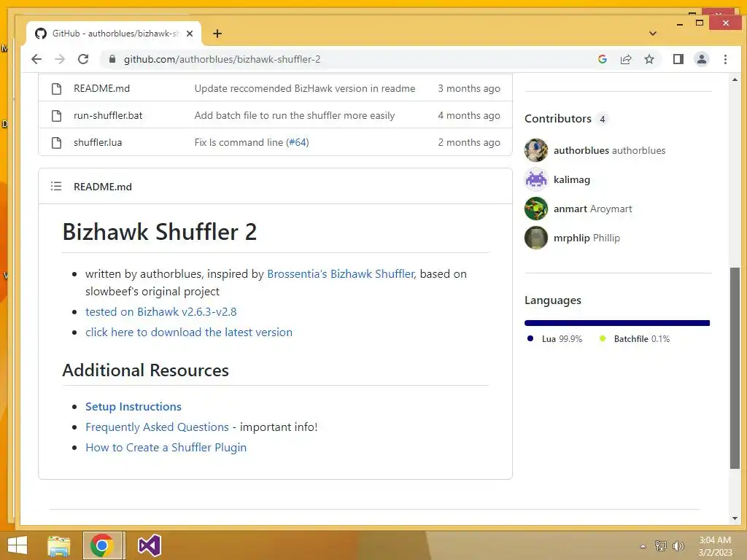Open README.md in file list

coord(101,88)
